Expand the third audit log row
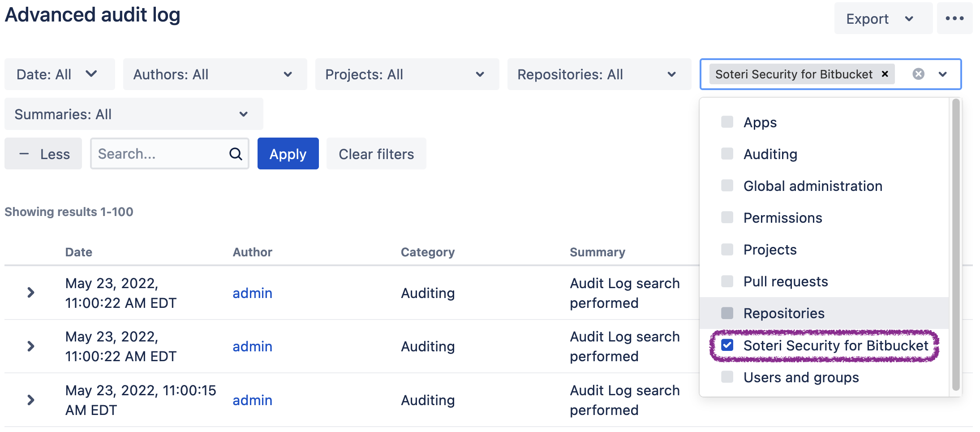 click(x=31, y=400)
